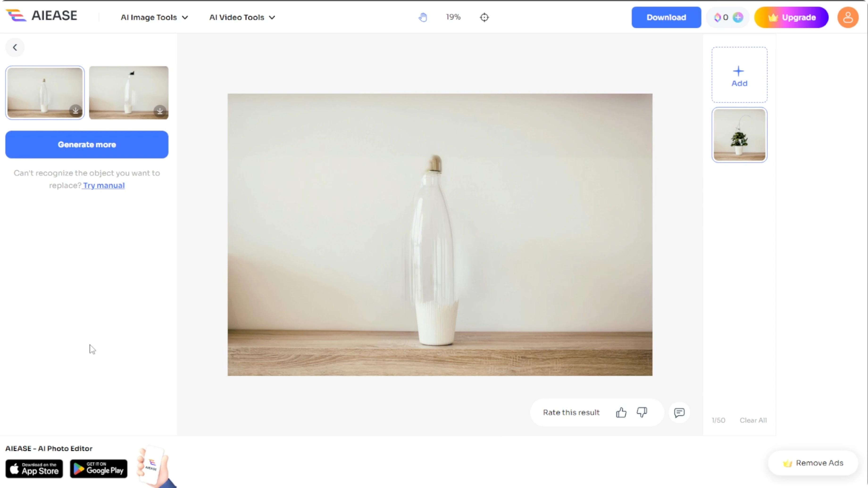The width and height of the screenshot is (868, 488).
Task: Click the AIEASE logo
Action: pyautogui.click(x=42, y=16)
